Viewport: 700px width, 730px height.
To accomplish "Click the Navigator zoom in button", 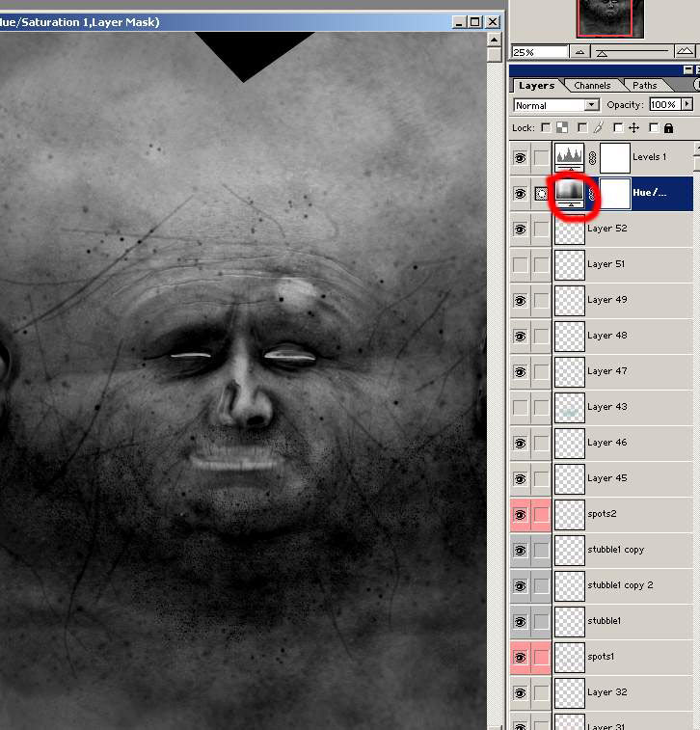I will [x=686, y=52].
